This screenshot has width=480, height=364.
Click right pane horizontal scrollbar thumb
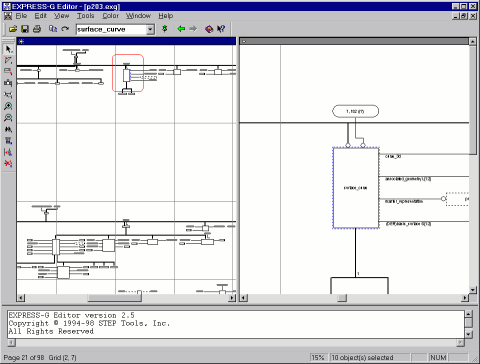[342, 298]
